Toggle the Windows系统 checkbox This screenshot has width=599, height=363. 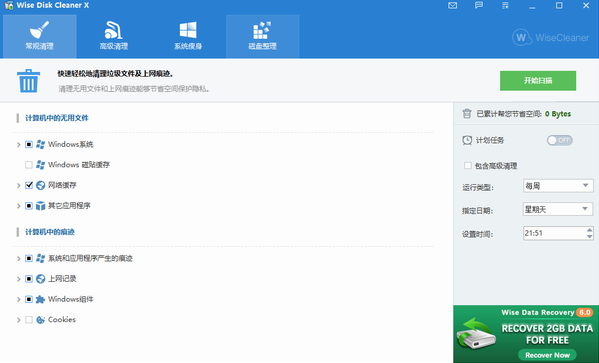click(29, 144)
